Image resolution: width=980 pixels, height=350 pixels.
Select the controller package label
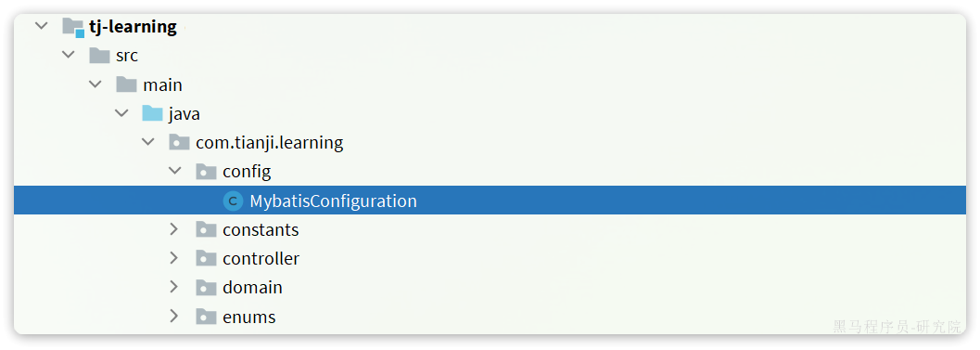(x=261, y=259)
